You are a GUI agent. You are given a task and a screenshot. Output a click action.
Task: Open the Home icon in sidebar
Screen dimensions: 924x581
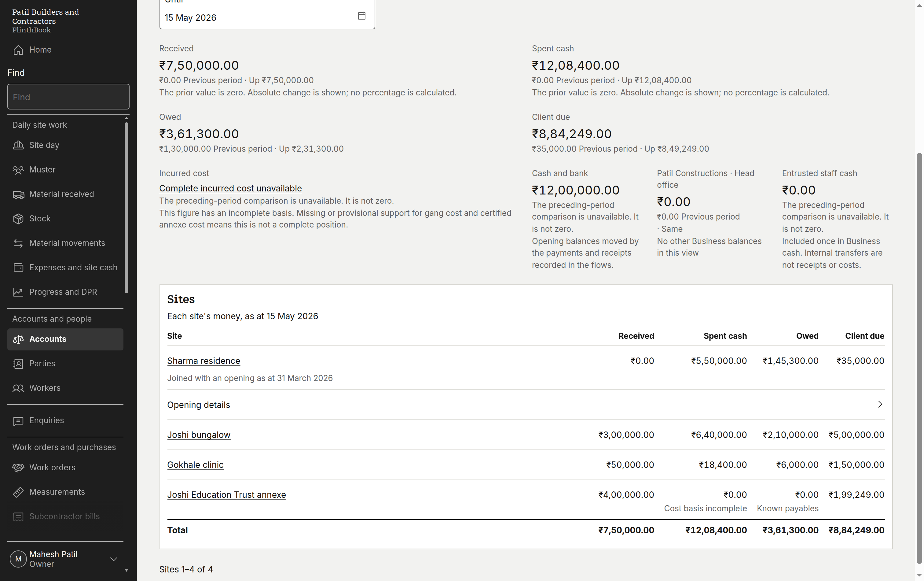[18, 50]
